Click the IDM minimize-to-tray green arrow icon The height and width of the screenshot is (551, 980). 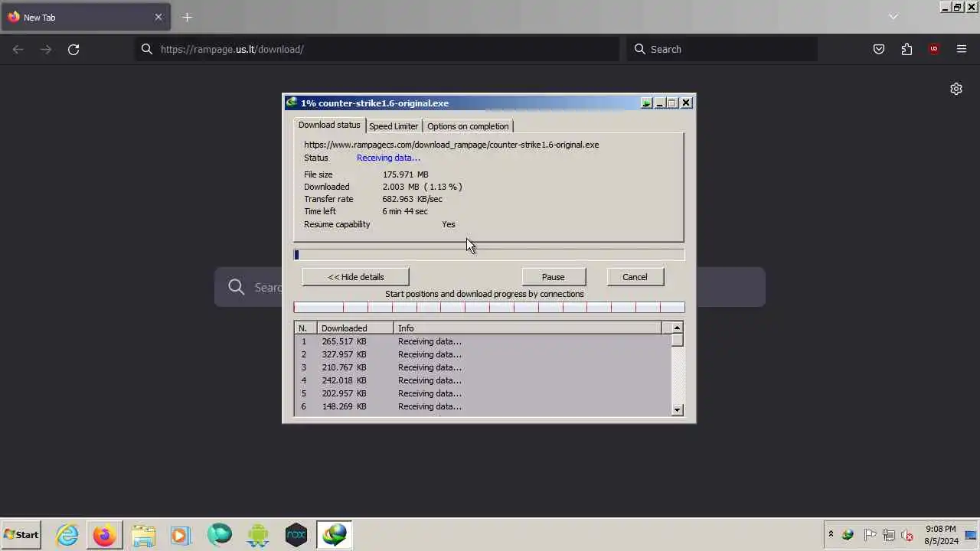point(647,103)
